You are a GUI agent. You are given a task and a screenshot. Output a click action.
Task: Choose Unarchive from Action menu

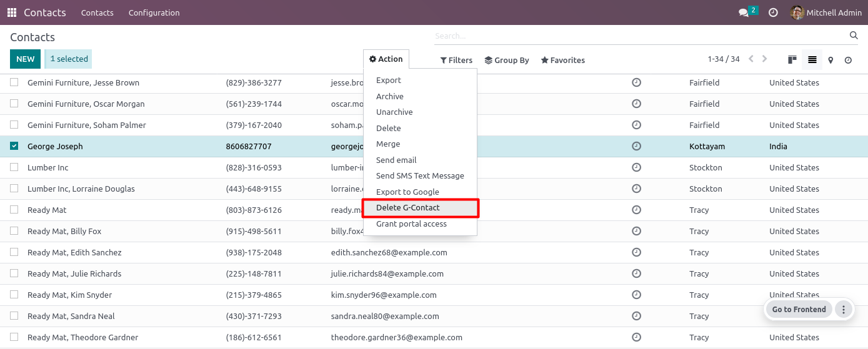[x=420, y=112]
